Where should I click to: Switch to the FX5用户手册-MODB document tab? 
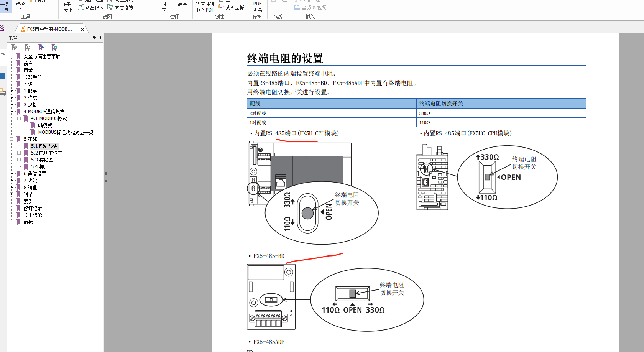pos(49,29)
